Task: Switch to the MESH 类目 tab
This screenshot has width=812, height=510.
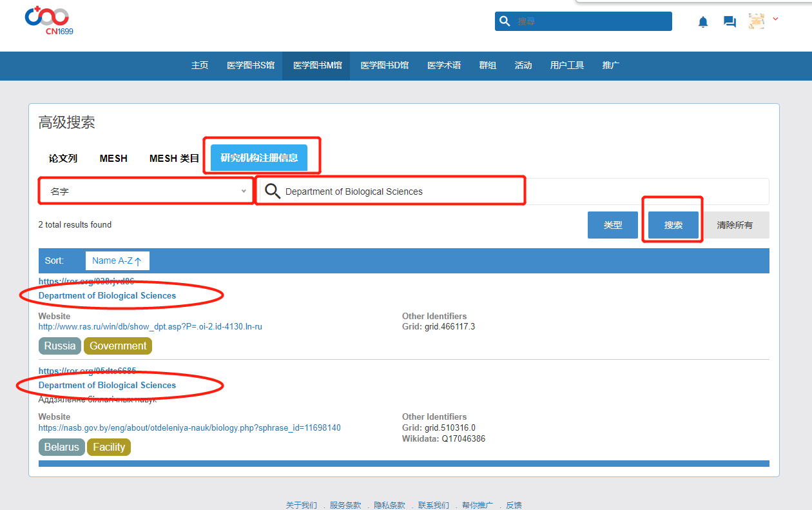Action: (174, 158)
